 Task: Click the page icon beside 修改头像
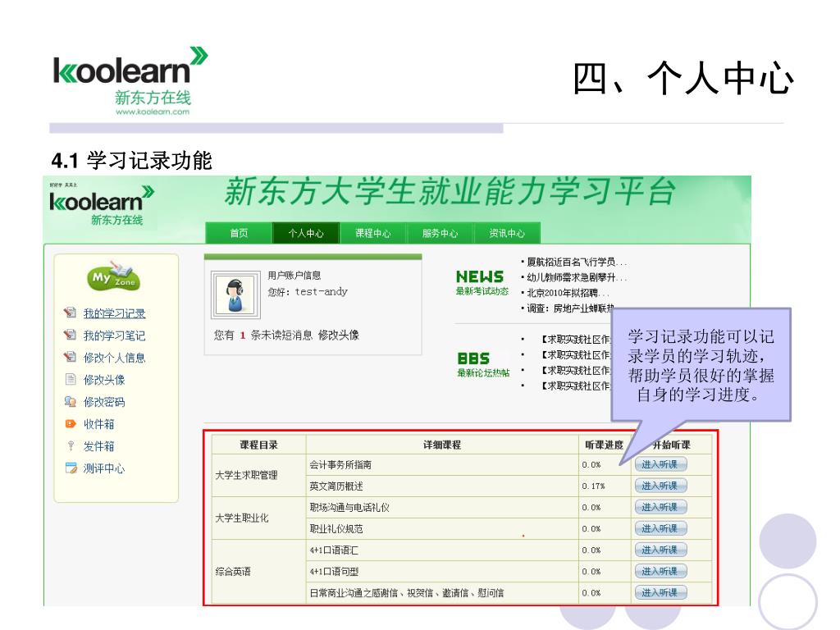pyautogui.click(x=71, y=379)
